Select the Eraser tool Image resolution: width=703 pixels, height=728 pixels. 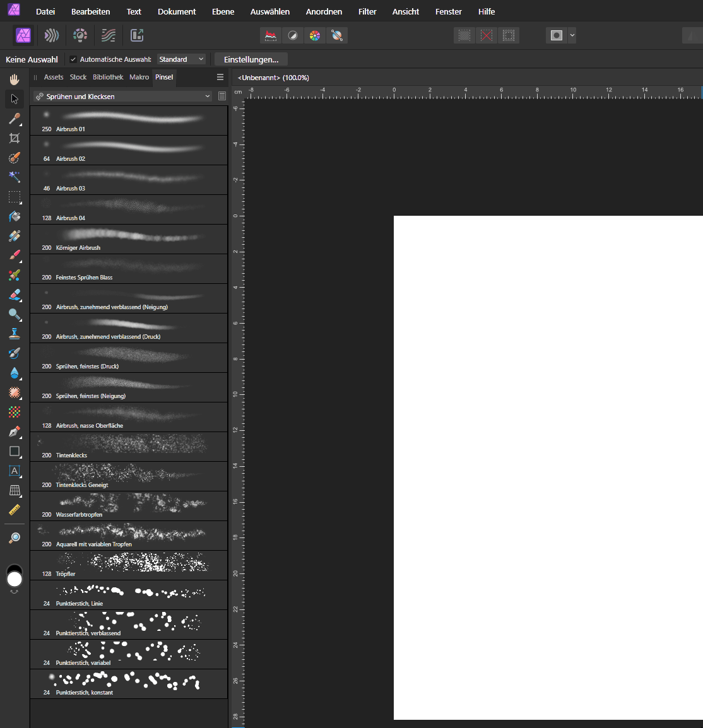(x=14, y=295)
